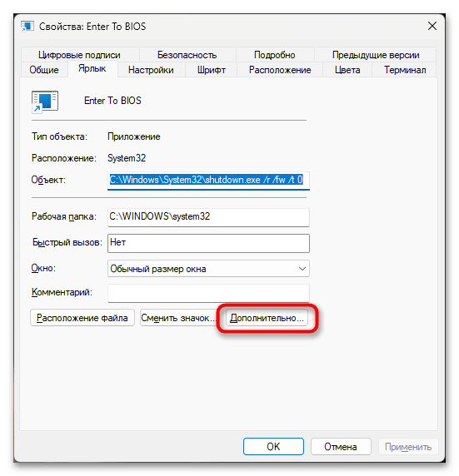Viewport: 459px width, 476px height.
Task: Open the Дополнительно advanced settings
Action: (267, 318)
